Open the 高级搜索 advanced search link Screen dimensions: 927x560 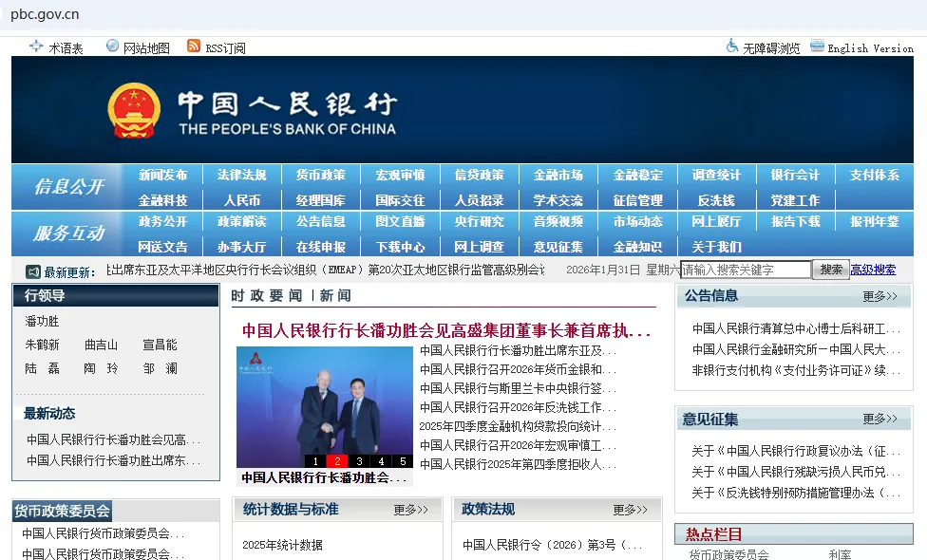873,270
